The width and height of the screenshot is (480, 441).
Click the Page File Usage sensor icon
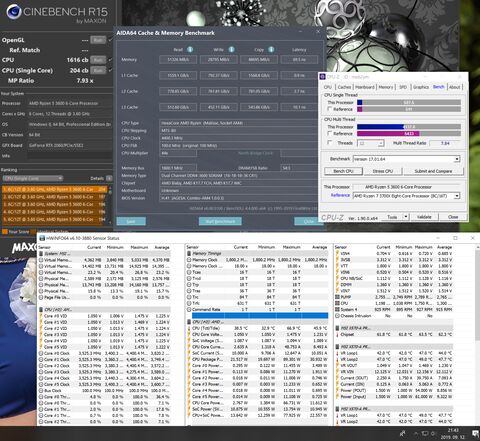click(x=41, y=297)
